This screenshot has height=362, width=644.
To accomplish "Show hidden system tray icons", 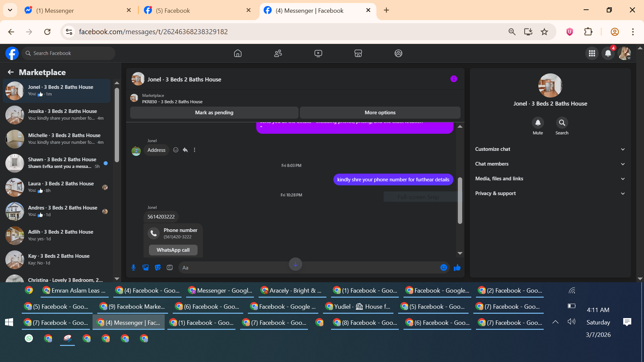I will (555, 322).
